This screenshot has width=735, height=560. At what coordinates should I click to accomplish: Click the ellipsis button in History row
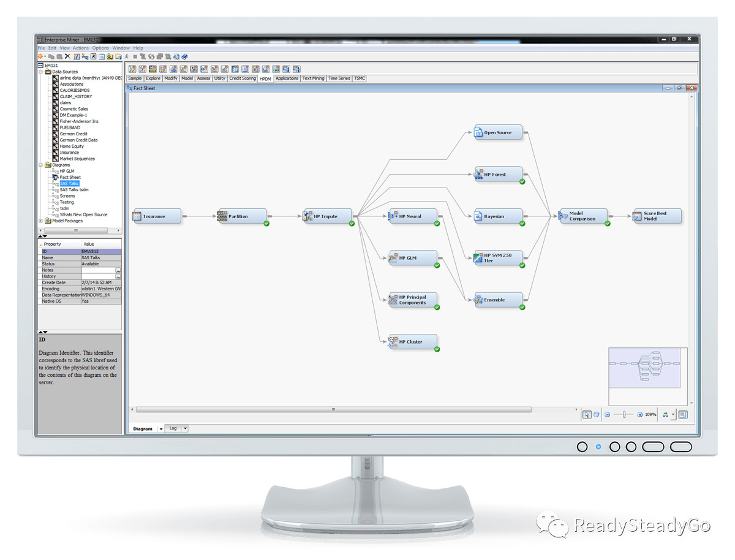118,276
